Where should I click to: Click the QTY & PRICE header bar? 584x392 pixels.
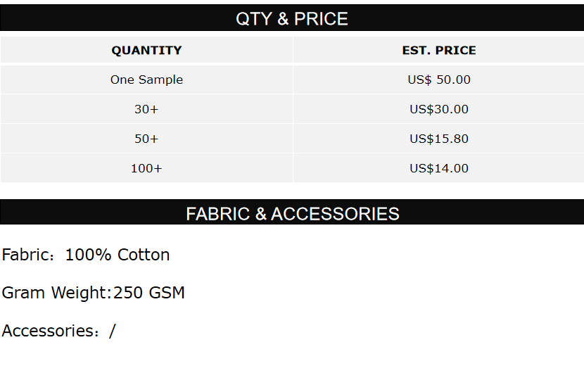pos(292,18)
